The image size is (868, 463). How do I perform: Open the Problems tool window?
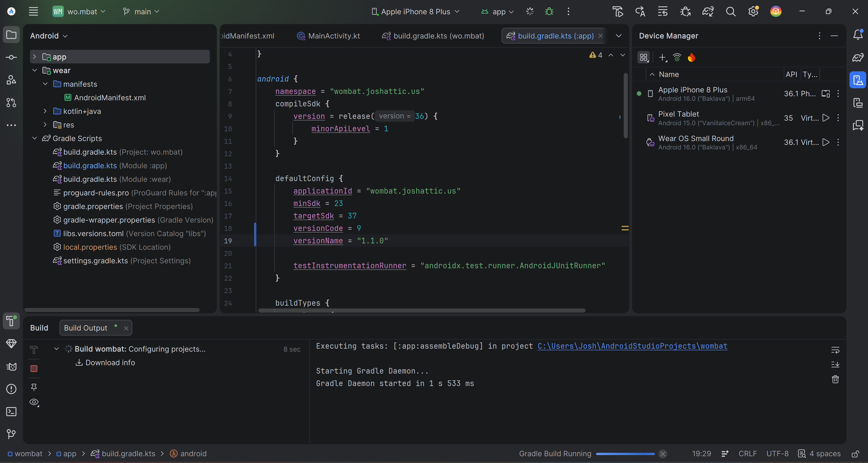11,389
